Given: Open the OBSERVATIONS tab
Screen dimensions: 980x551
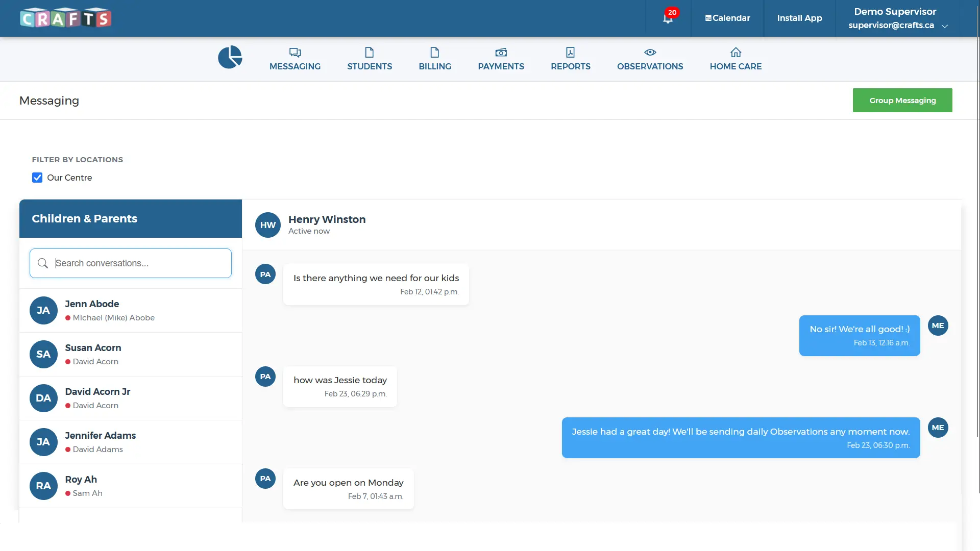Looking at the screenshot, I should [x=650, y=59].
